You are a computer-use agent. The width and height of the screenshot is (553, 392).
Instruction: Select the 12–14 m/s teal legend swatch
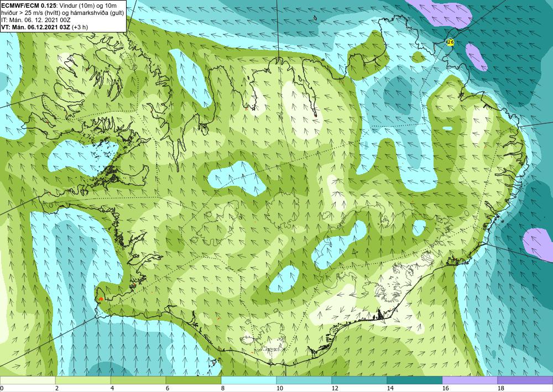(x=359, y=380)
